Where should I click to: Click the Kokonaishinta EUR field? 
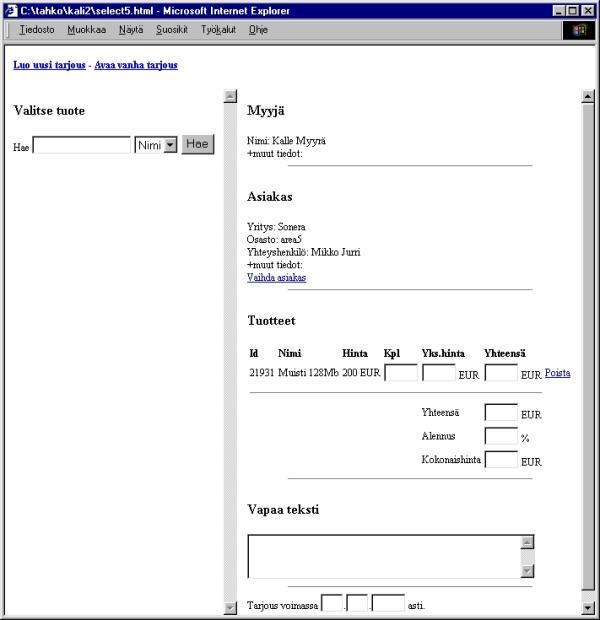click(x=501, y=459)
